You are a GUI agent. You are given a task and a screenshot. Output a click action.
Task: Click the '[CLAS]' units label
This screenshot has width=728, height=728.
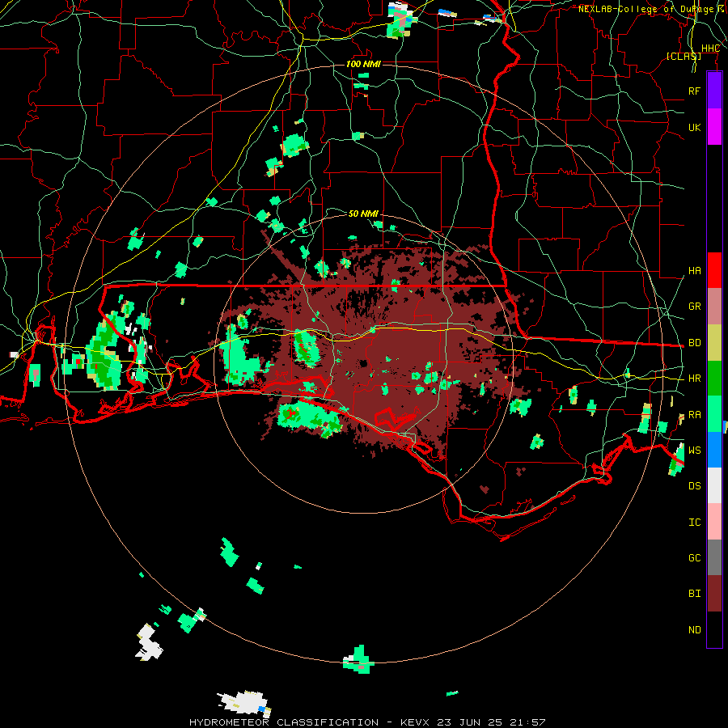[x=684, y=56]
